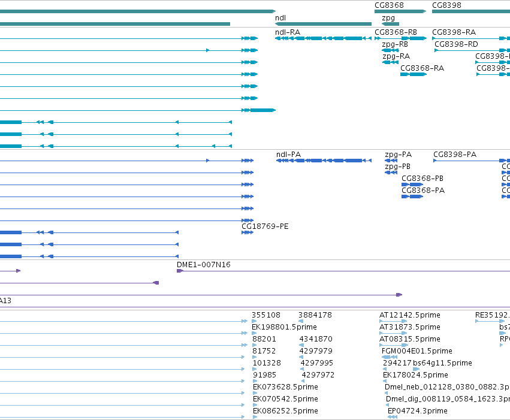
Task: Select the zpg-RA transcript label
Action: click(x=396, y=56)
